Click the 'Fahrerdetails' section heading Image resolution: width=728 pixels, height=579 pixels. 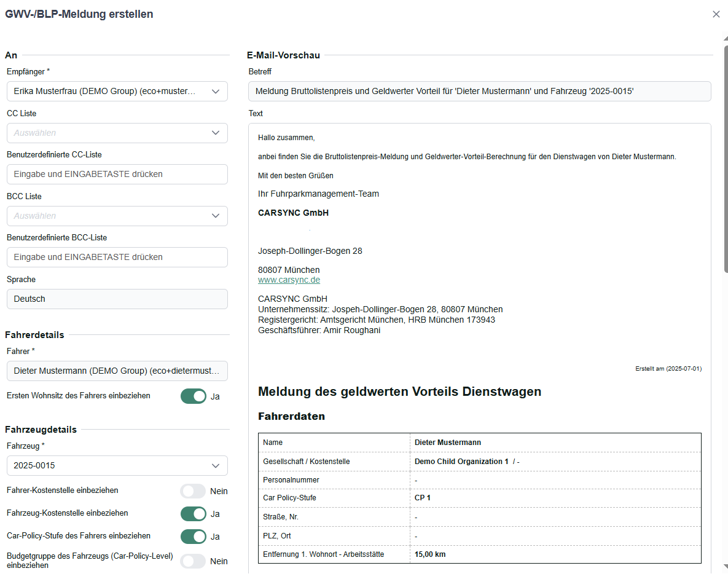[34, 335]
